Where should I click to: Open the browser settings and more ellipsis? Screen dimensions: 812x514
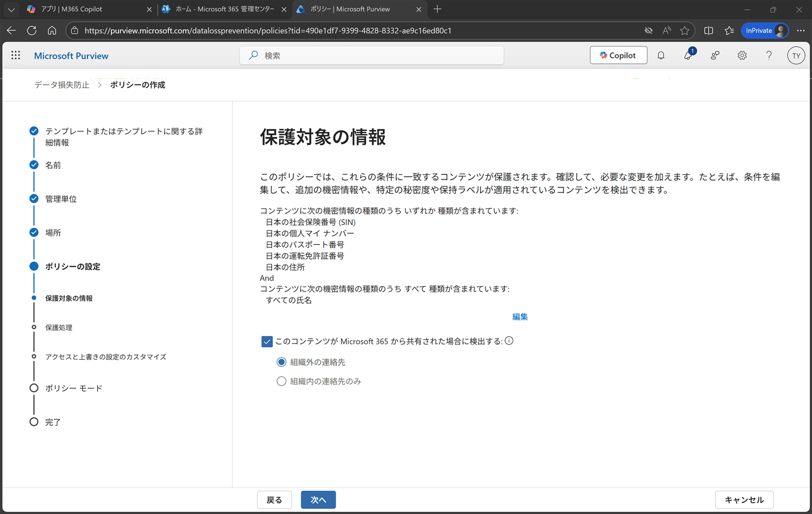coord(801,30)
